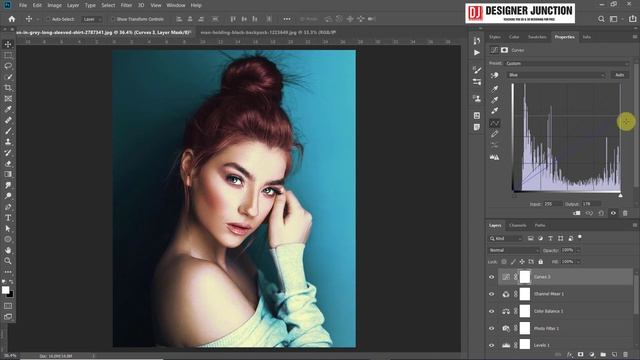Click the white point slider under the curve
This screenshot has height=360, width=640.
click(x=620, y=196)
